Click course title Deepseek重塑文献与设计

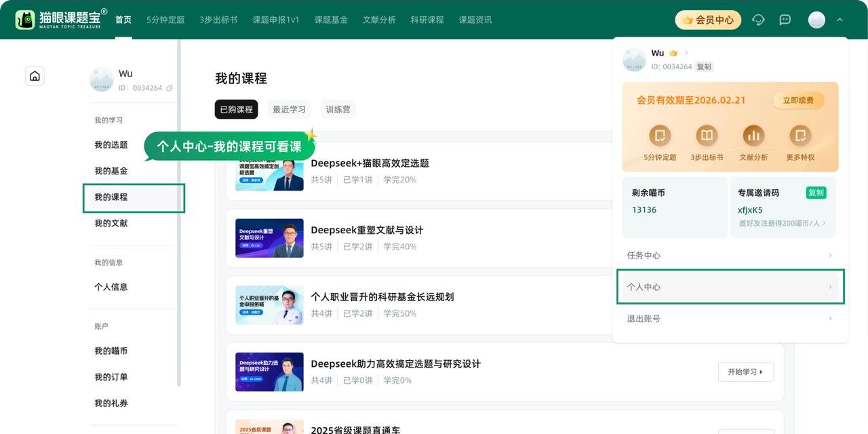pyautogui.click(x=367, y=230)
